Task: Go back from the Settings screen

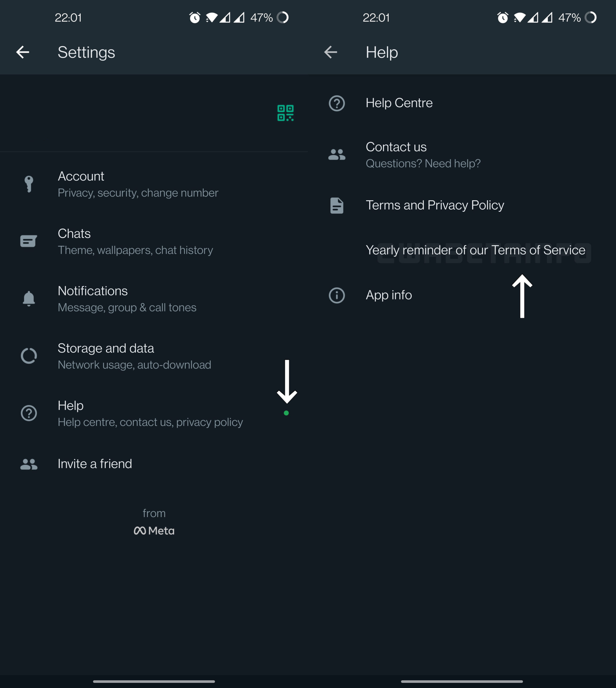Action: [23, 52]
